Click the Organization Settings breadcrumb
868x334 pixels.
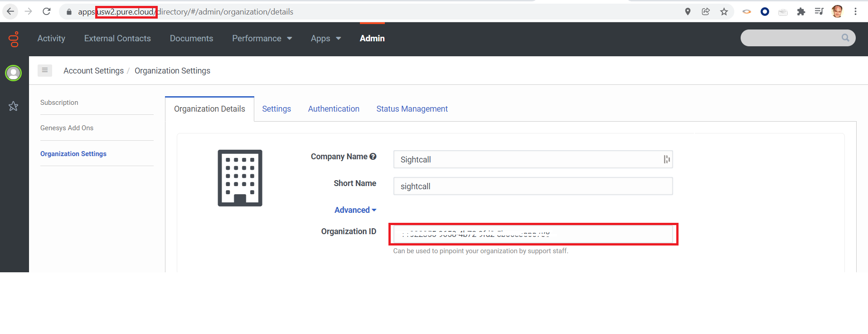point(172,71)
